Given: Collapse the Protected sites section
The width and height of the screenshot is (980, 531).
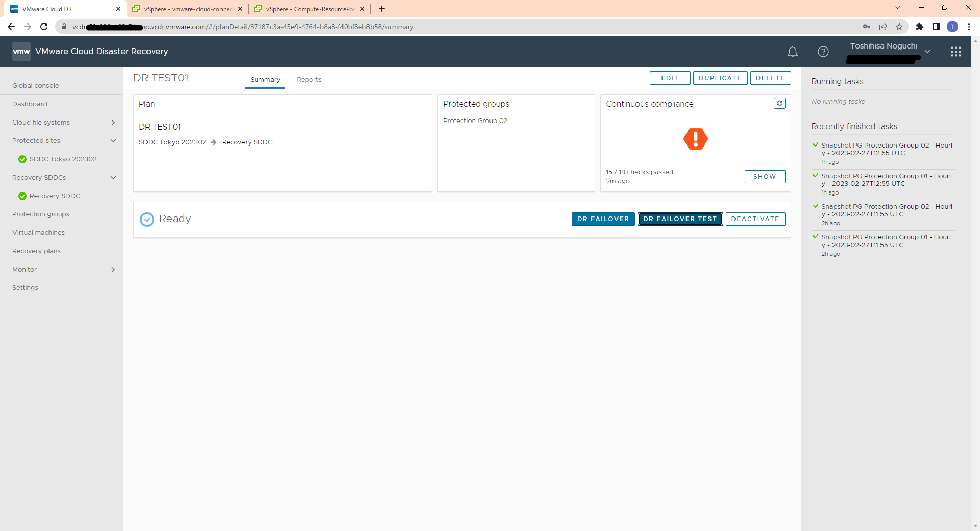Looking at the screenshot, I should (x=113, y=141).
